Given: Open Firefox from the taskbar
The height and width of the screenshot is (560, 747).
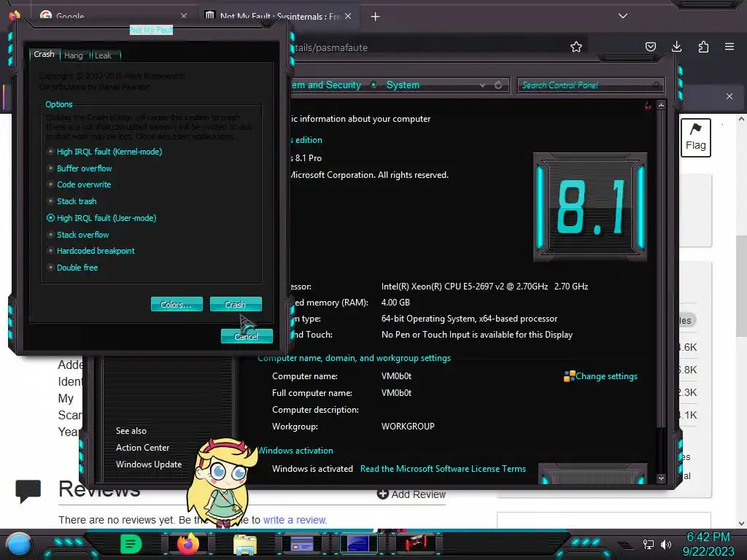Looking at the screenshot, I should pos(187,544).
